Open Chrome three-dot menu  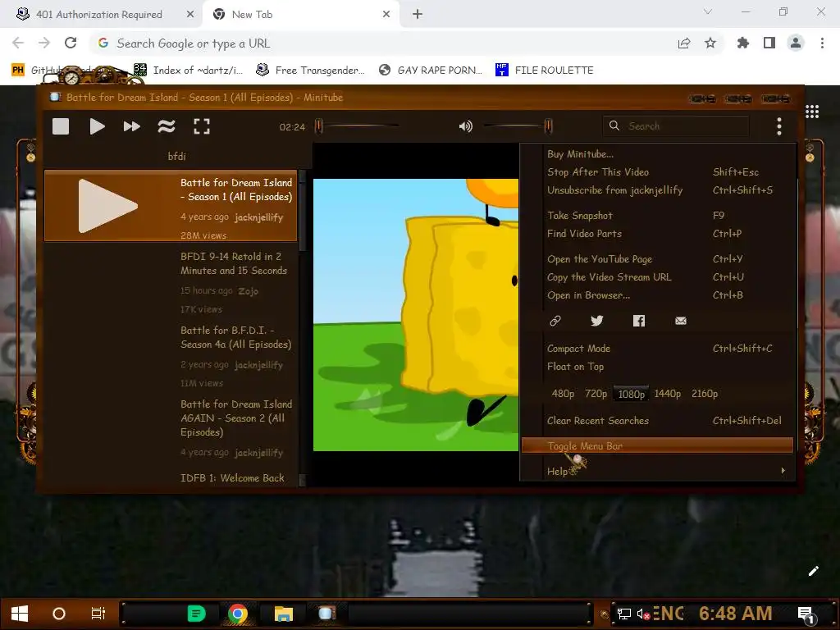(822, 43)
